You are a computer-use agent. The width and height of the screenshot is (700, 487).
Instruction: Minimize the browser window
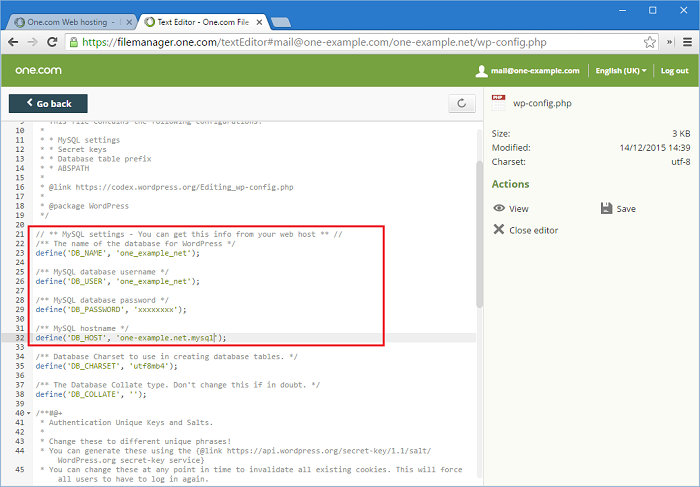[623, 10]
